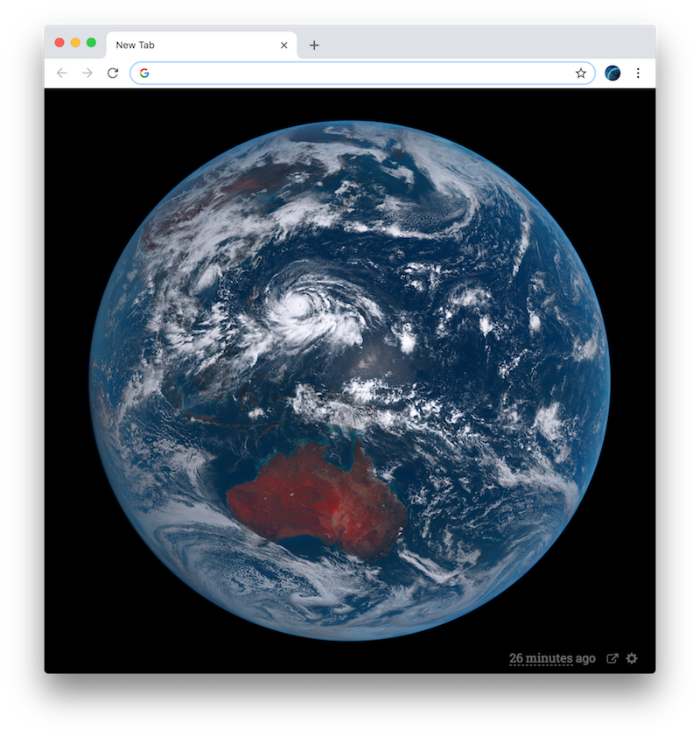Screen dimensions: 700x737
Task: Bookmark this page with the star icon
Action: (x=581, y=73)
